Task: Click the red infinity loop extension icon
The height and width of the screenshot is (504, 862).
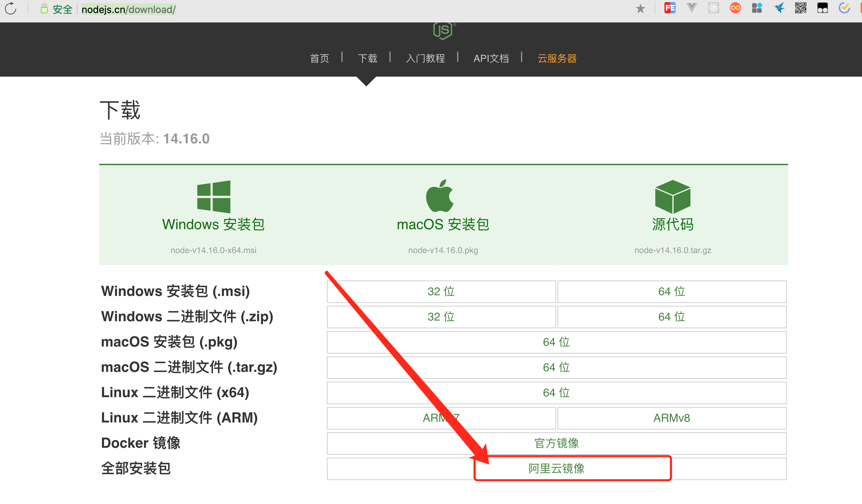Action: pos(735,8)
